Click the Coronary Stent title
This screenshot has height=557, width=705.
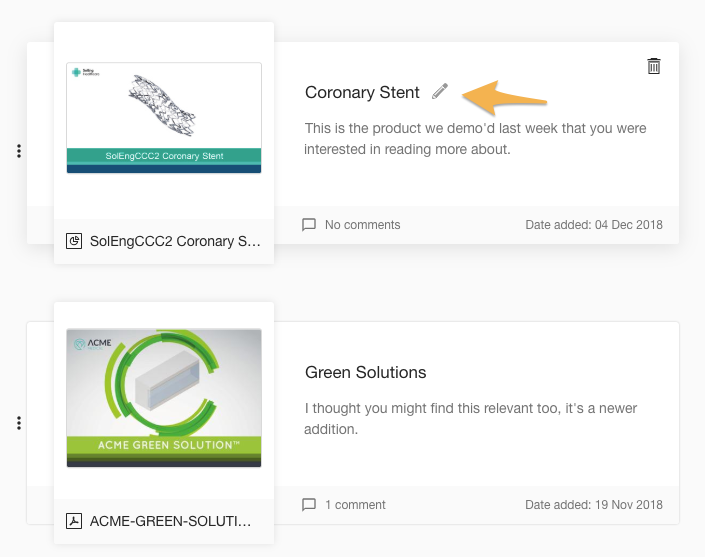pos(362,92)
